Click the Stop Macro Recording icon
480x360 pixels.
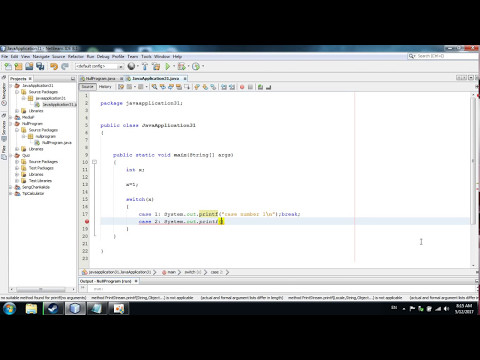(x=250, y=87)
